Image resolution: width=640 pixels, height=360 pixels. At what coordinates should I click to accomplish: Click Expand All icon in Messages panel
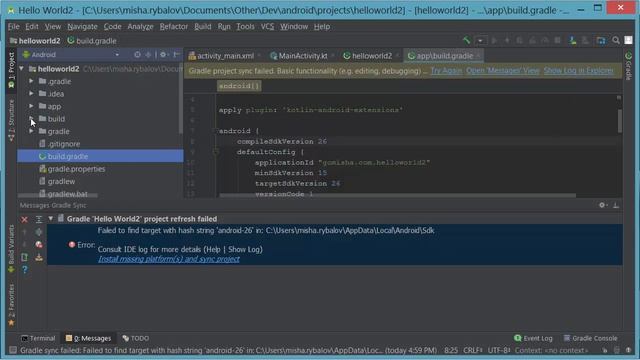[x=39, y=220]
